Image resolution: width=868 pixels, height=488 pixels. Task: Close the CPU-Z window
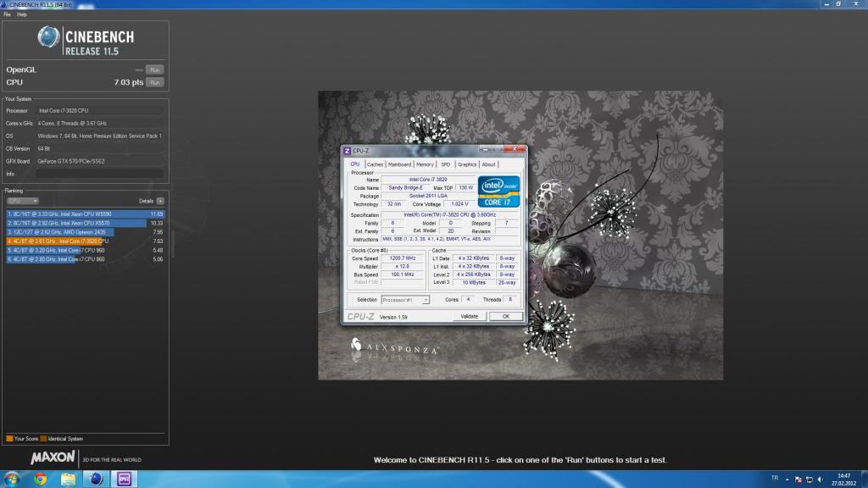515,149
